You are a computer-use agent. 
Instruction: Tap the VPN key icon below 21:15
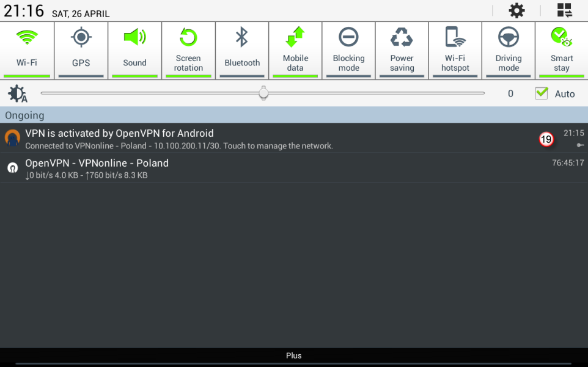pos(580,145)
